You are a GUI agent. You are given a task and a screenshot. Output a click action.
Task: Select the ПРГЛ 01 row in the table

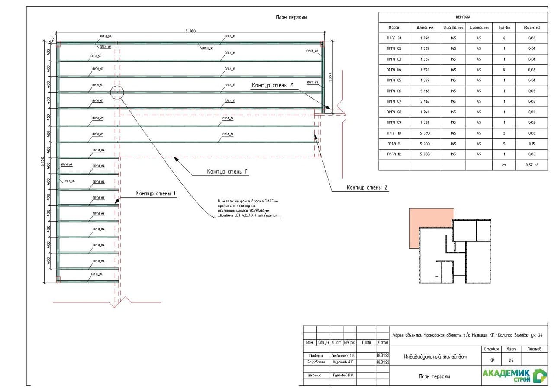click(462, 38)
